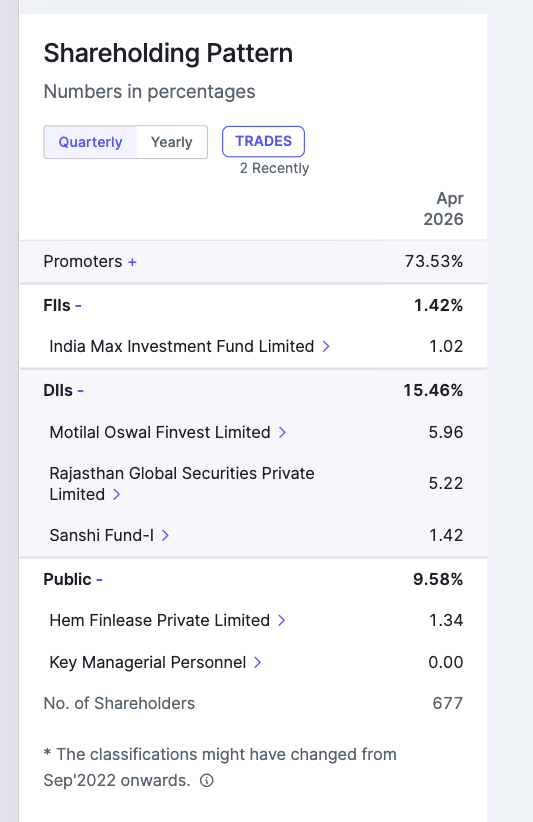Open the TRADES button
This screenshot has height=822, width=533.
(264, 142)
